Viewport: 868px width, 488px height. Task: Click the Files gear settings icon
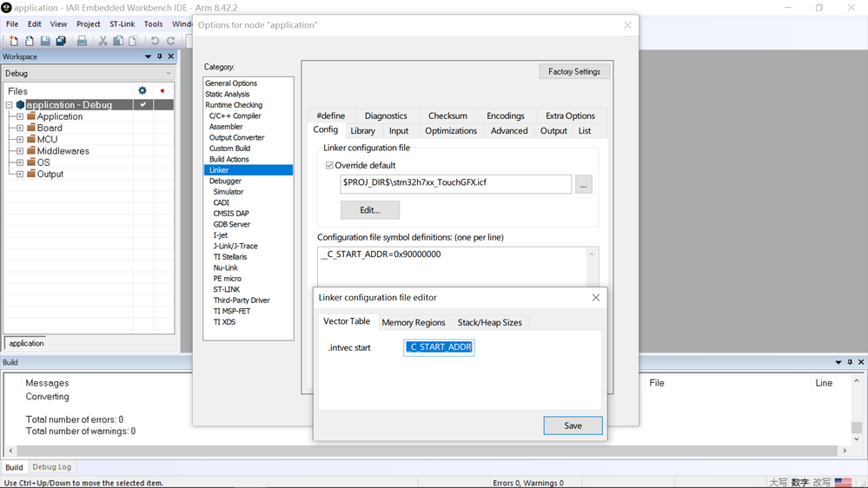tap(142, 90)
